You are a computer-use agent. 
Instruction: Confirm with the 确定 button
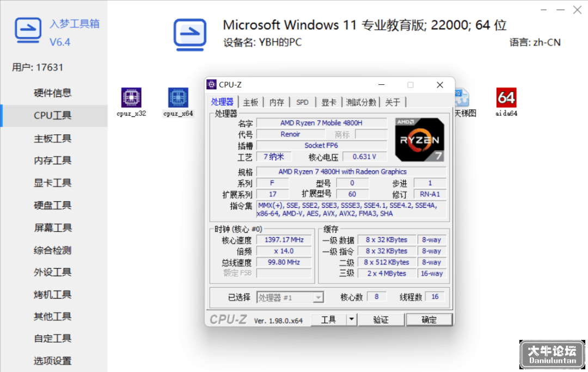(x=429, y=320)
